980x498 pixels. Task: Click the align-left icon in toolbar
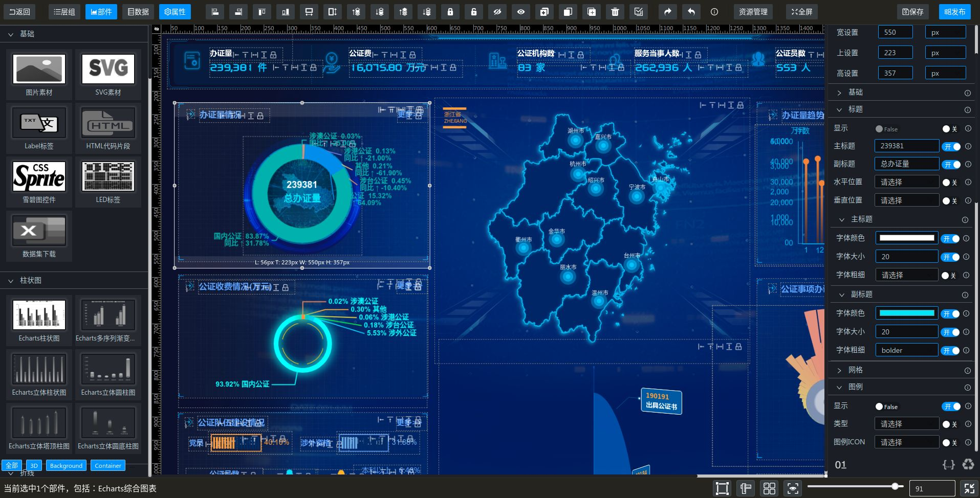tap(215, 12)
